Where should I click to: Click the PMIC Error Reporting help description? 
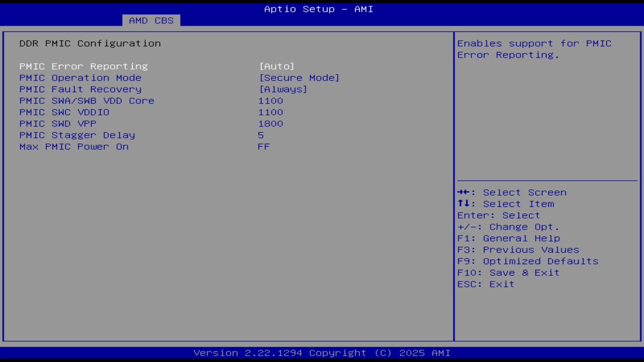point(534,49)
